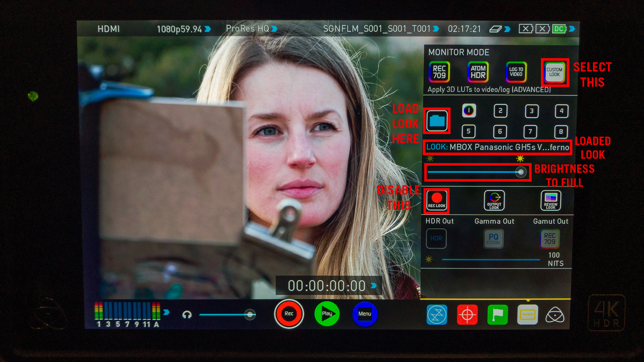The height and width of the screenshot is (362, 644).
Task: Choose the LOG TO VIDEO monitor mode
Action: coord(516,72)
